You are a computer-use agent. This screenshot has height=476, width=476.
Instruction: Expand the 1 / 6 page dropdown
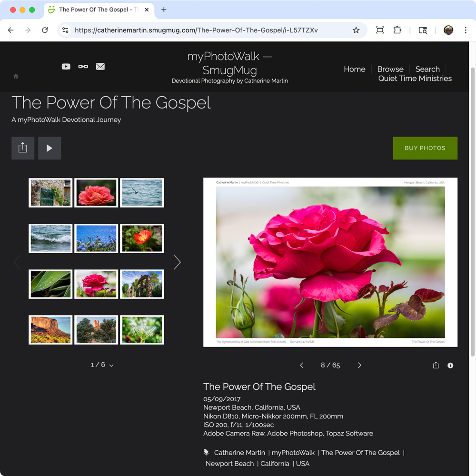102,365
